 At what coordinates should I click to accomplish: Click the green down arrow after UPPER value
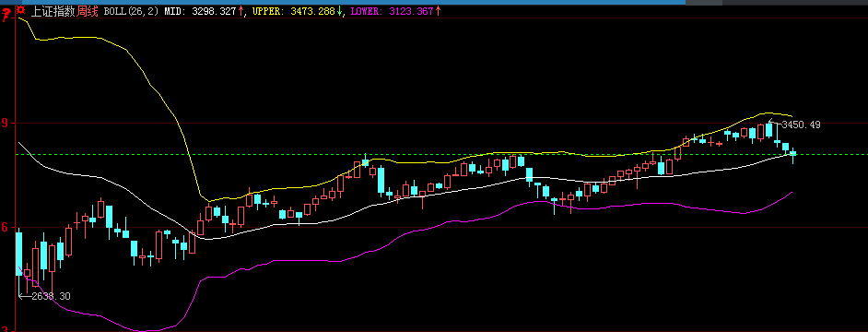[x=339, y=11]
